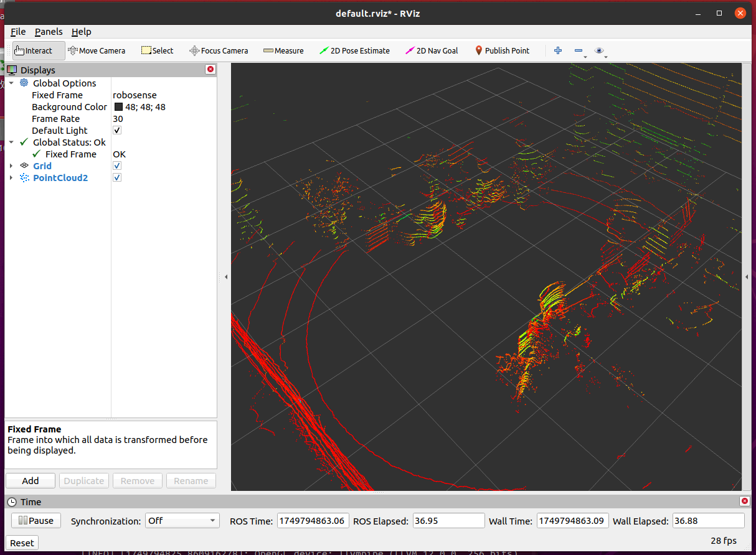Click the Frame Rate value '30'
Screen dimensions: 756x555
118,119
